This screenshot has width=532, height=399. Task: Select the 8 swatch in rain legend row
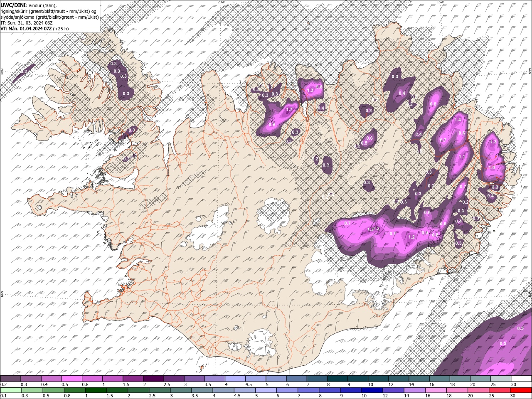pyautogui.click(x=330, y=390)
